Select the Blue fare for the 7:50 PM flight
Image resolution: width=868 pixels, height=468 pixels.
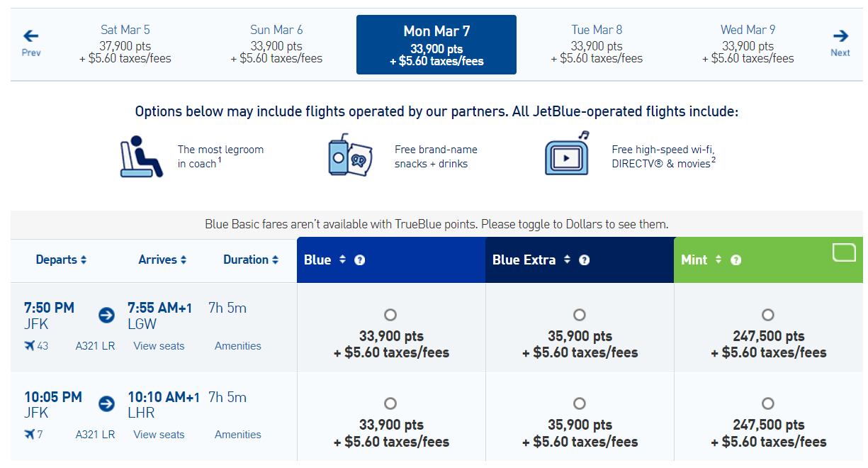[390, 314]
